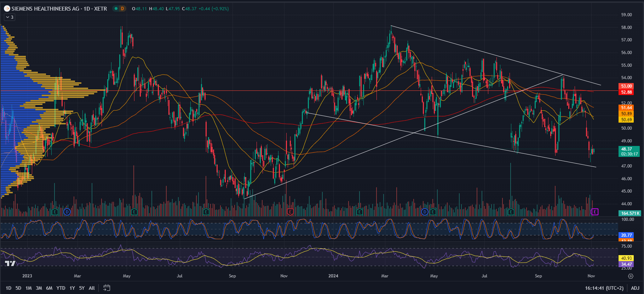644x294 pixels.
Task: Click the purple upcoming earnings marker in November 2024
Action: tap(595, 212)
